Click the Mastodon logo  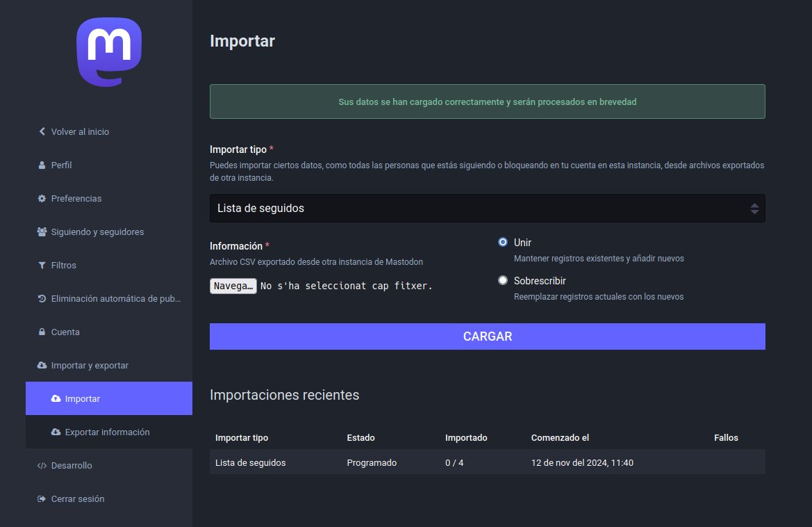(109, 52)
